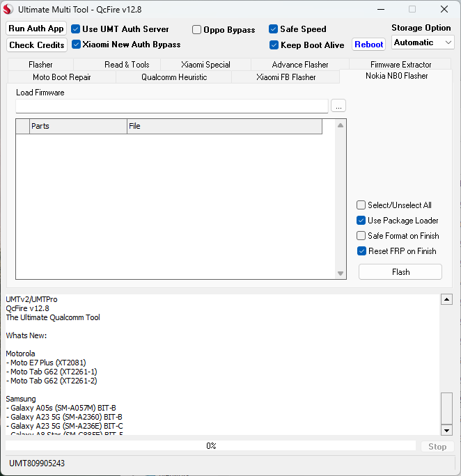Check the Select/Unselect All box
This screenshot has height=476, width=461.
point(361,205)
